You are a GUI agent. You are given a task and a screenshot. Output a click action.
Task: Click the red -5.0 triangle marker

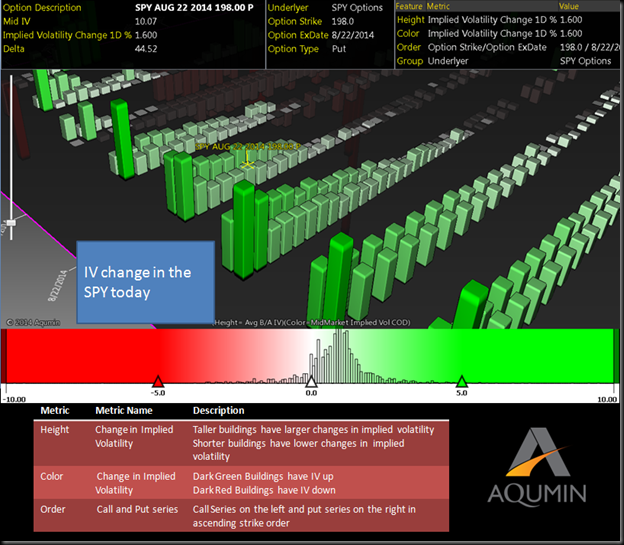pos(158,381)
